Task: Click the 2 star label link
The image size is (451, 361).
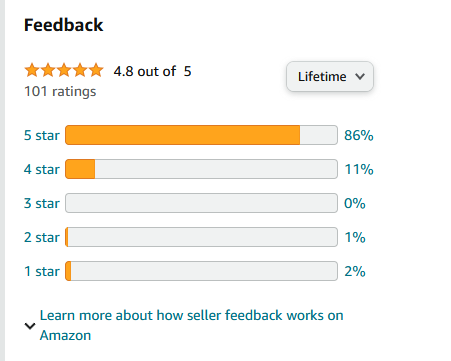Action: (42, 237)
